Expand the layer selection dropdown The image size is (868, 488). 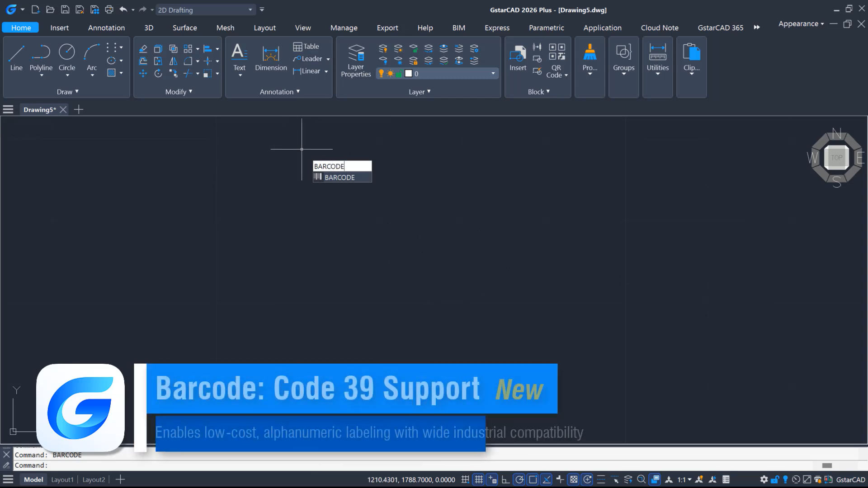(x=493, y=74)
